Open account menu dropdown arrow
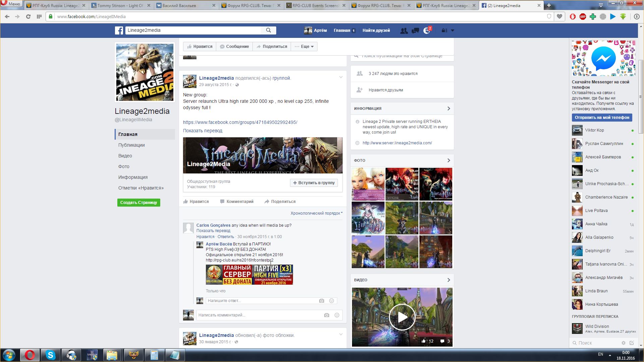This screenshot has width=644, height=362. pos(453,30)
